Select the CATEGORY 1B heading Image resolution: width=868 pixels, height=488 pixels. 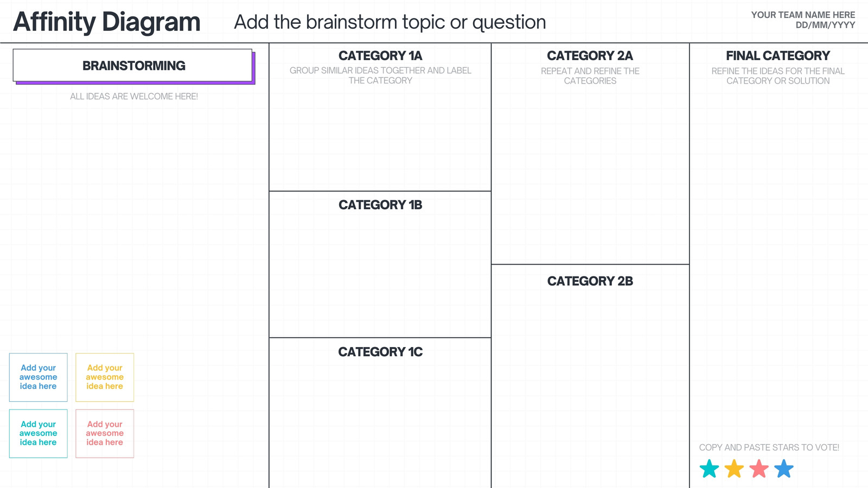(380, 205)
